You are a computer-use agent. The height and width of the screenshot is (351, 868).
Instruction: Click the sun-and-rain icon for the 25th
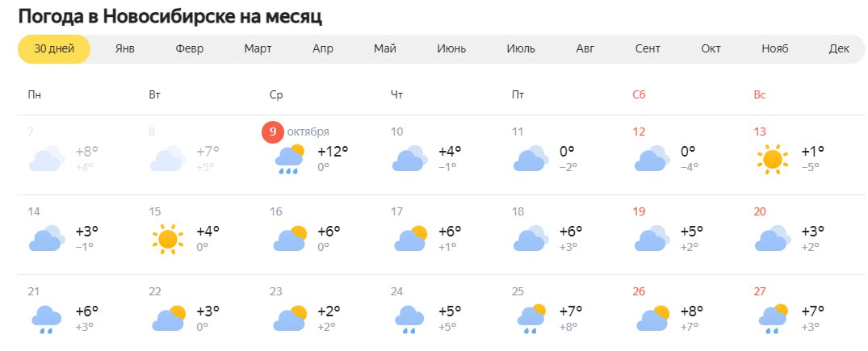[531, 319]
